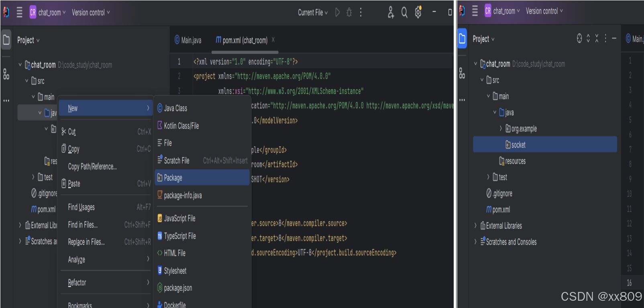Select HTML File in the New submenu
This screenshot has height=308, width=644.
tap(202, 253)
